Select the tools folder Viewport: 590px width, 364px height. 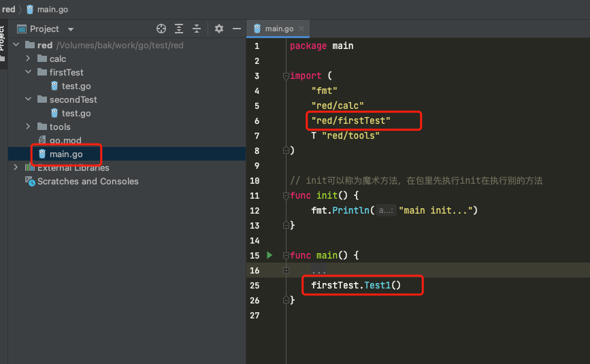tap(60, 127)
